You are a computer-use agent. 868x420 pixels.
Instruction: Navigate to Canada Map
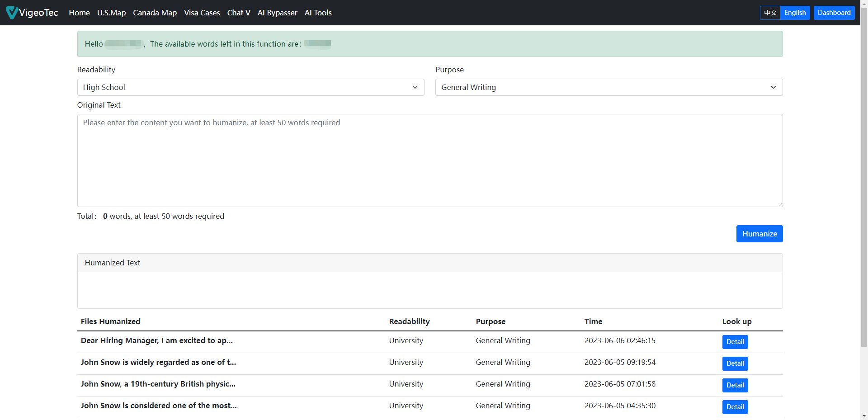(x=155, y=13)
